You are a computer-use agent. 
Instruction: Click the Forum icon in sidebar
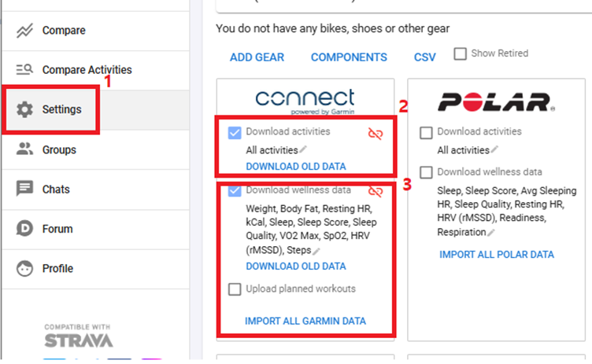(x=25, y=229)
